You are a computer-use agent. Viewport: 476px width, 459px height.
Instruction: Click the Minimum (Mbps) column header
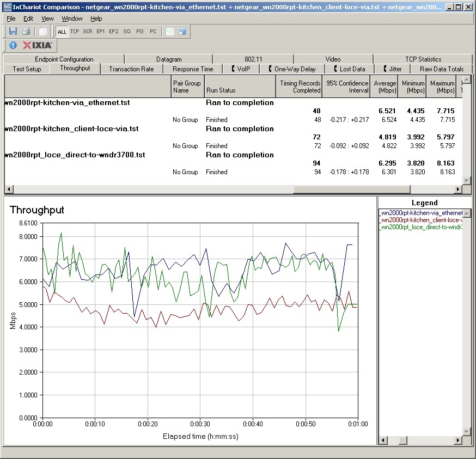click(412, 87)
